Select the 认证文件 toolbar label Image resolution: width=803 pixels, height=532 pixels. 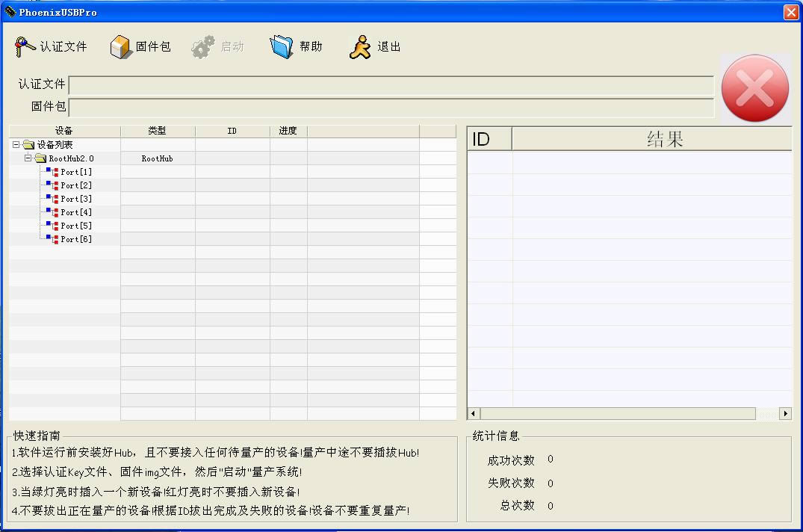coord(63,46)
